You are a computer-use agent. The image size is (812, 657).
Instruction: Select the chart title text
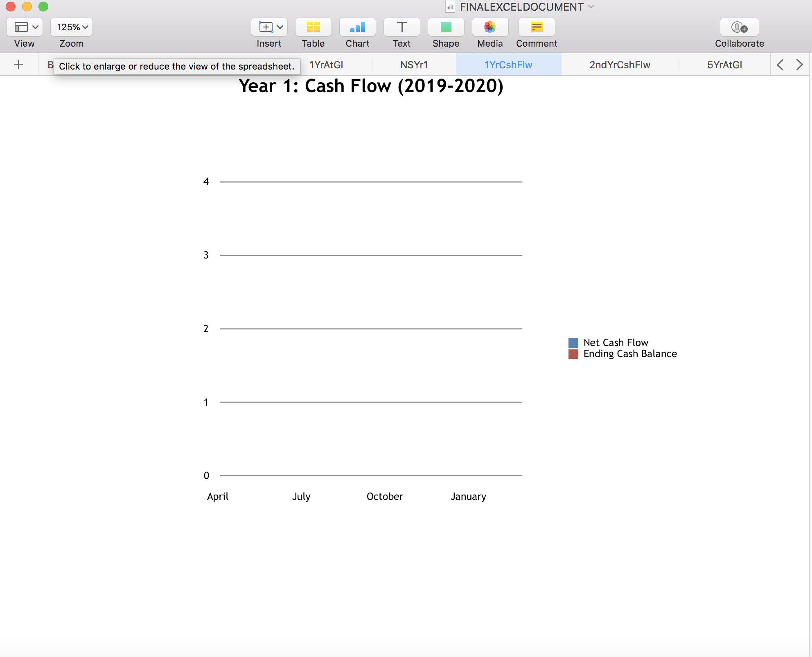coord(371,86)
